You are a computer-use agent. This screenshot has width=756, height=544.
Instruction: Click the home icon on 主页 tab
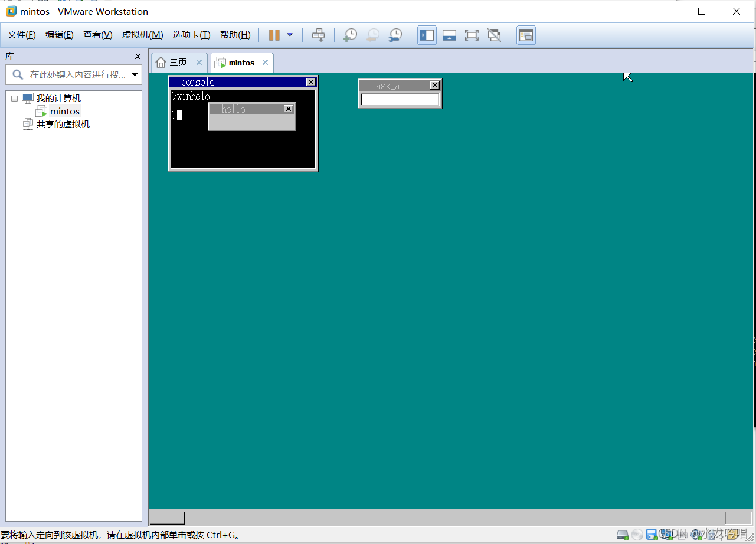[161, 63]
